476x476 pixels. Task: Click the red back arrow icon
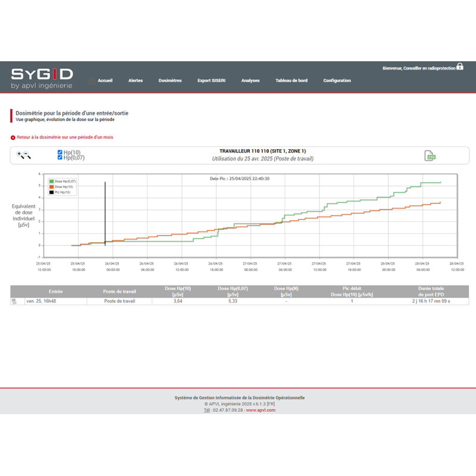point(13,137)
